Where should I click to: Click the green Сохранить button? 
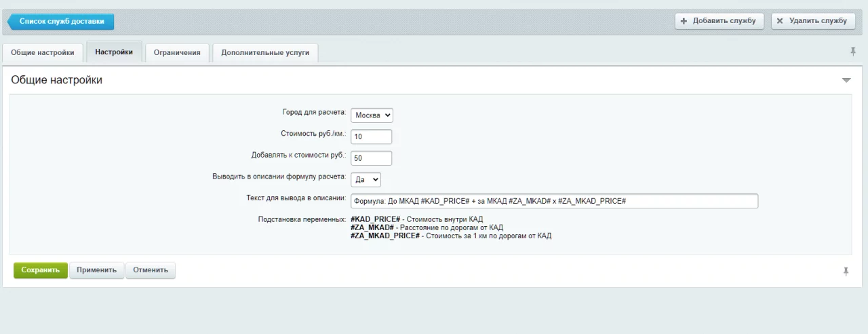tap(41, 270)
